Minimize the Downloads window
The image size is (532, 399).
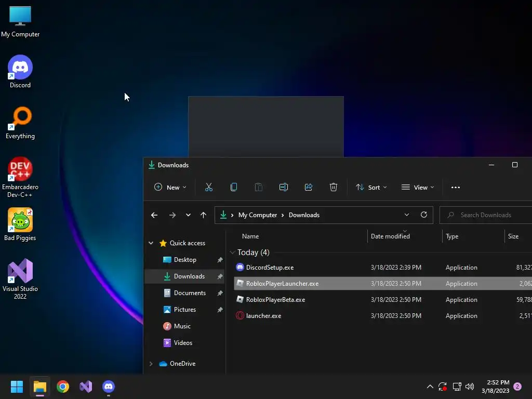tap(491, 165)
